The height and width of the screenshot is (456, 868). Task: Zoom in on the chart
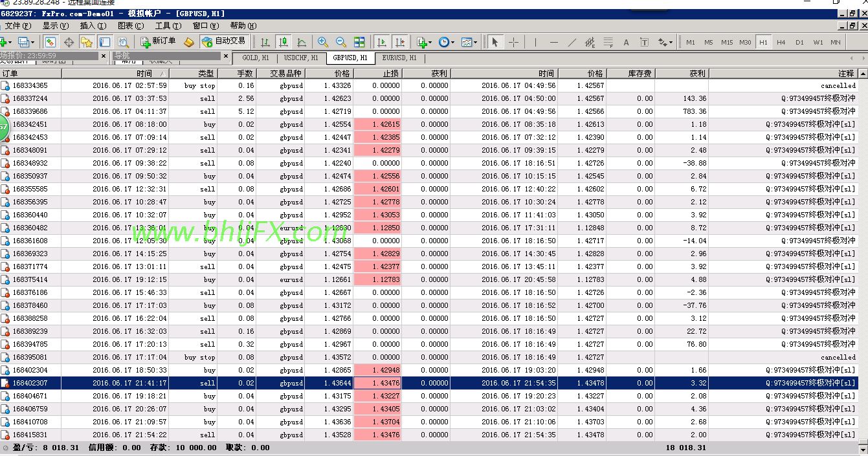[x=322, y=42]
